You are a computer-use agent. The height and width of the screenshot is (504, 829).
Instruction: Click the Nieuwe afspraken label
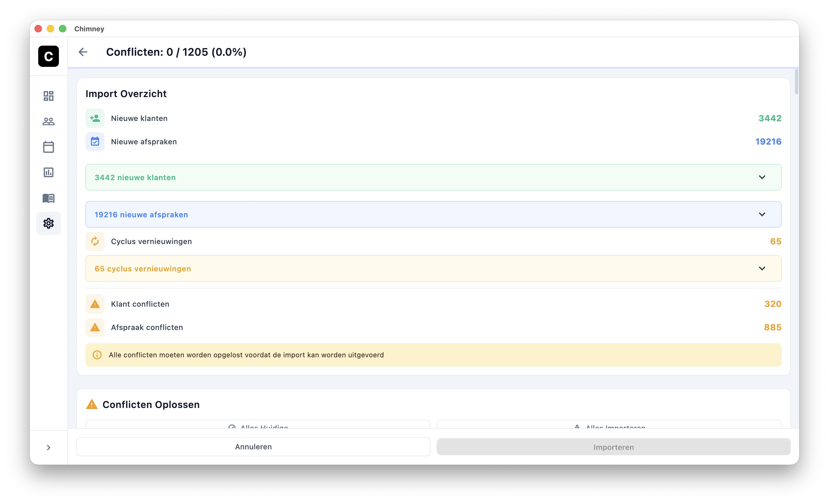click(x=144, y=142)
